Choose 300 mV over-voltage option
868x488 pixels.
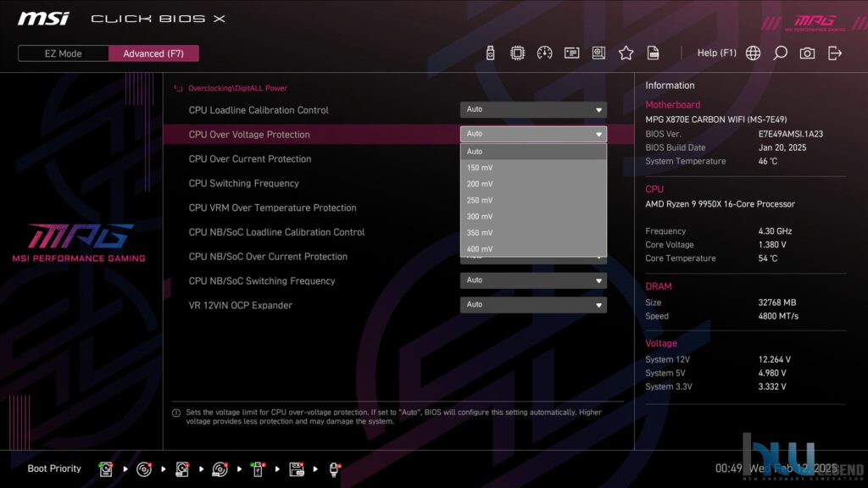[533, 217]
